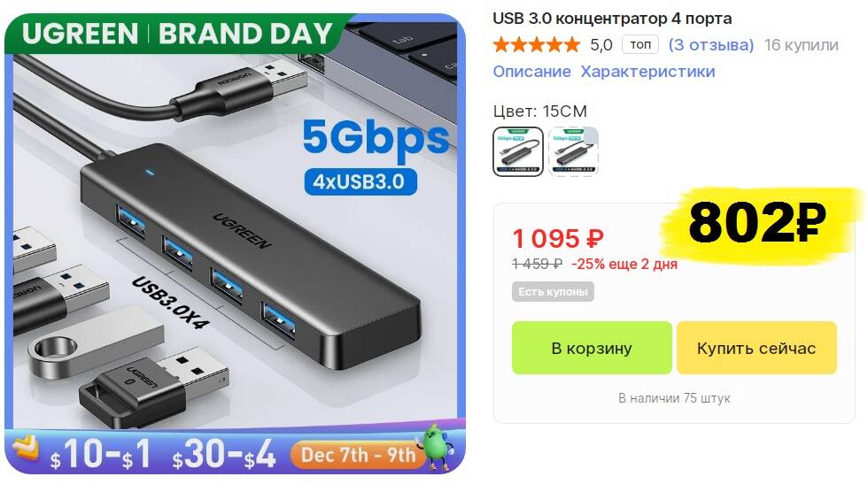868x492 pixels.
Task: Click the main UGREEN hub product image
Action: 235,243
